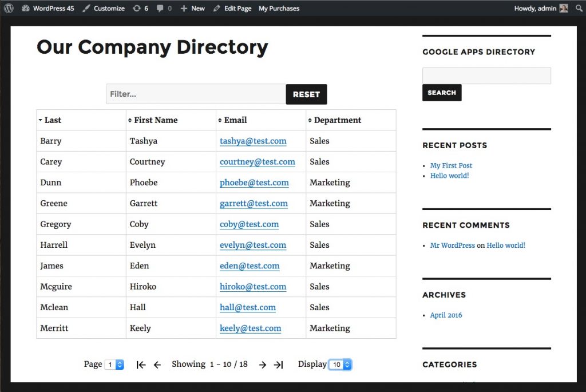Go to next page arrow icon
The height and width of the screenshot is (392, 586).
point(263,365)
